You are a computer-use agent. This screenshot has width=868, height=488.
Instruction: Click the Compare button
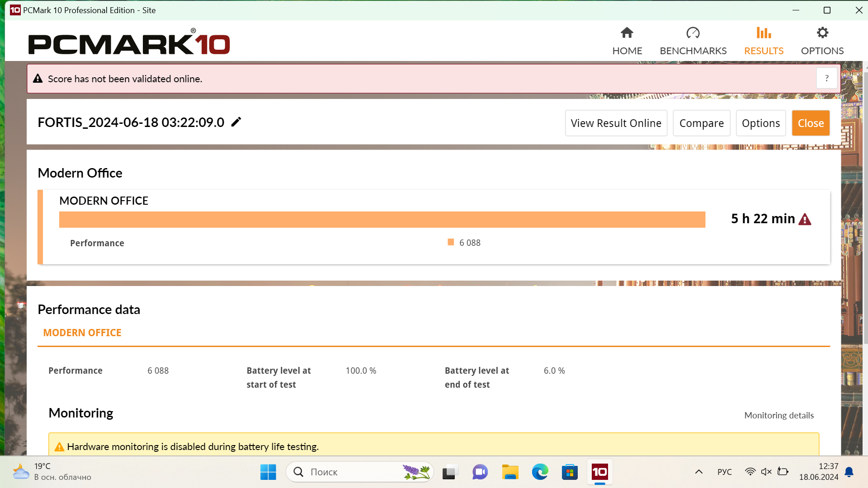click(701, 123)
